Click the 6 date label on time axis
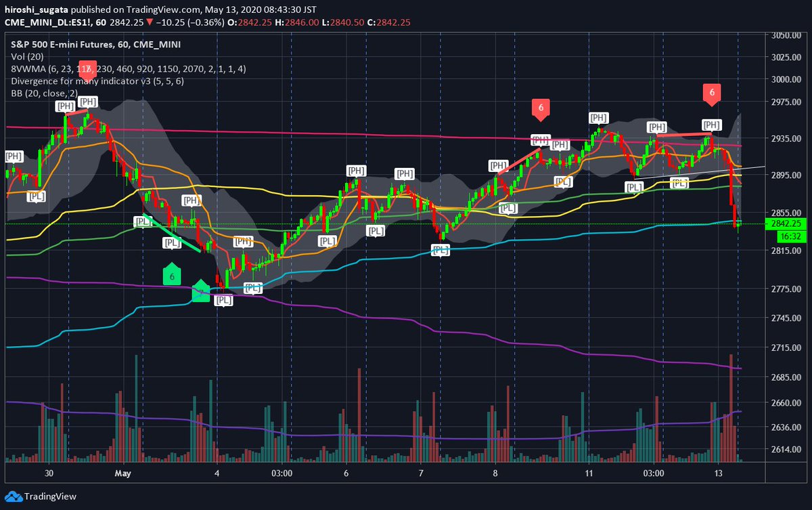 tap(346, 473)
